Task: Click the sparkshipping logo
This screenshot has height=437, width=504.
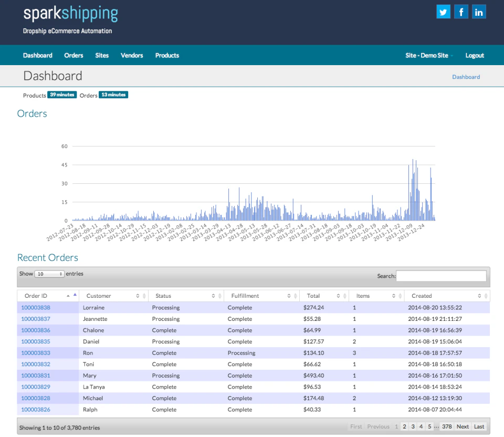Action: pos(70,14)
